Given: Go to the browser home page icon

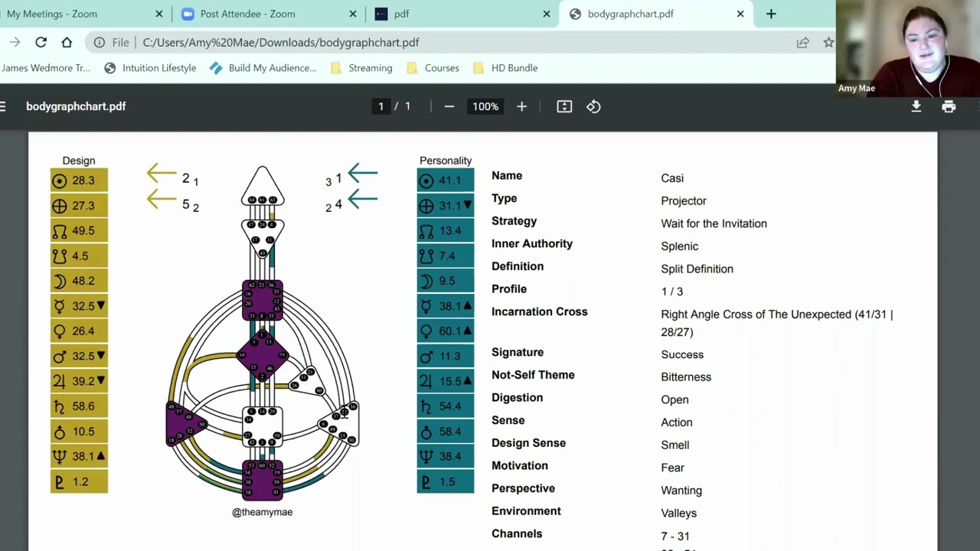Looking at the screenshot, I should coord(67,43).
